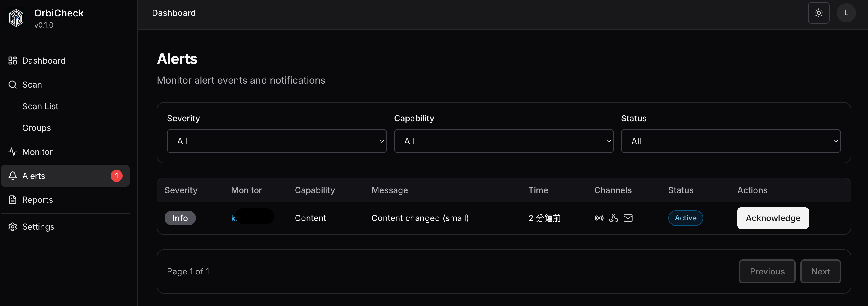The height and width of the screenshot is (306, 868).
Task: Toggle light theme with the sun icon
Action: [x=818, y=13]
